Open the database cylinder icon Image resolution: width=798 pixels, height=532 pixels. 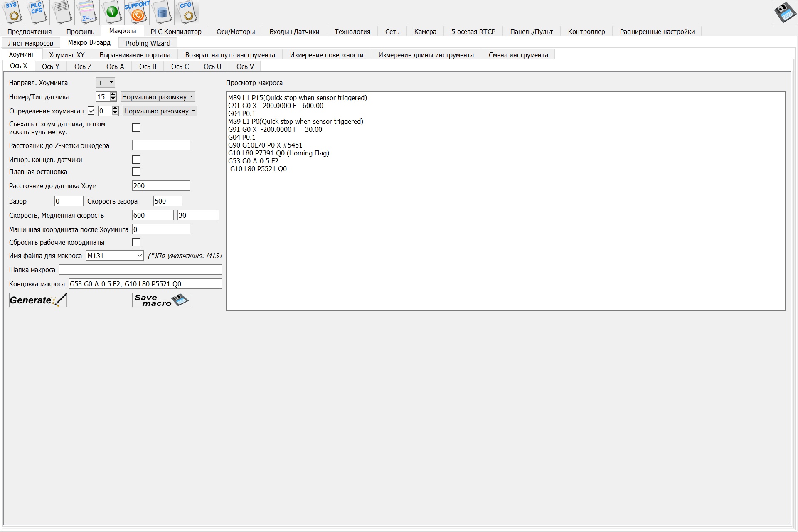coord(162,12)
